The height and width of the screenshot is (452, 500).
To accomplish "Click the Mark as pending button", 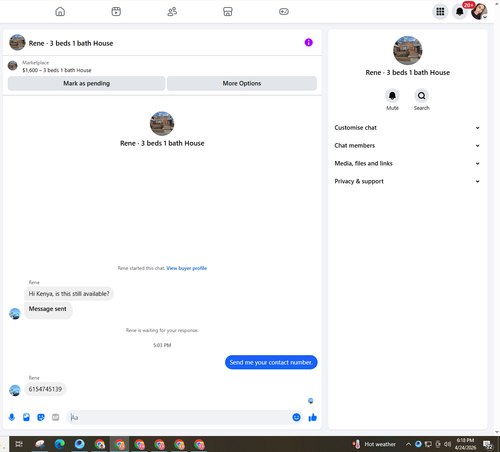I will 86,83.
